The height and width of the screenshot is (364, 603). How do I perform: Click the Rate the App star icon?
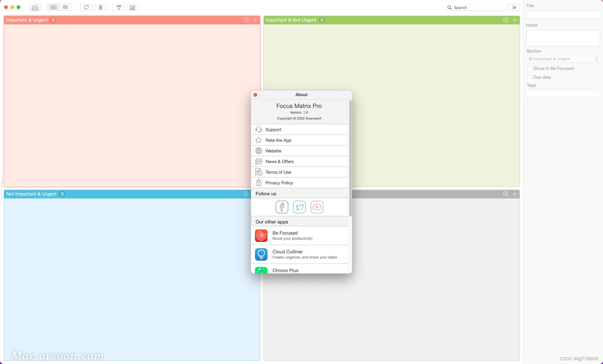tap(259, 140)
